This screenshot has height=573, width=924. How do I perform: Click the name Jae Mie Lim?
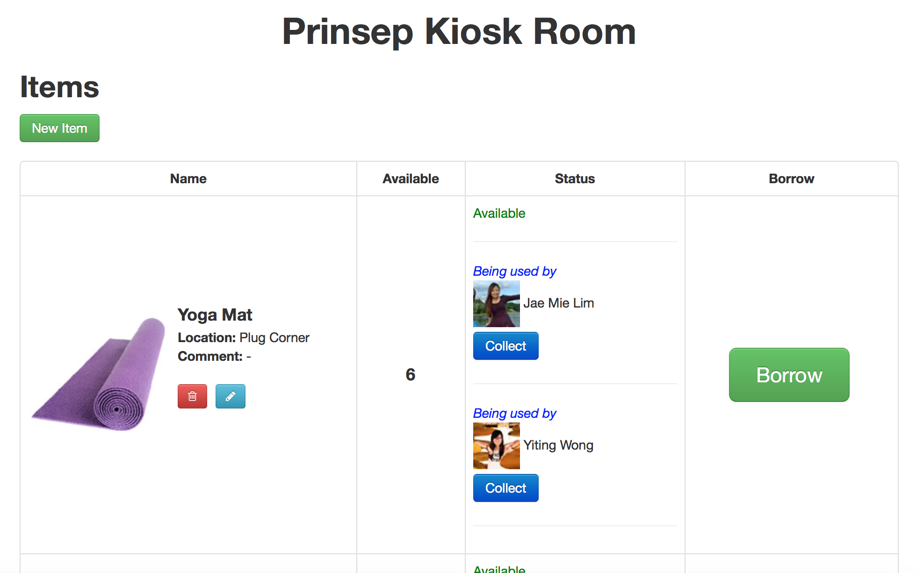click(558, 303)
